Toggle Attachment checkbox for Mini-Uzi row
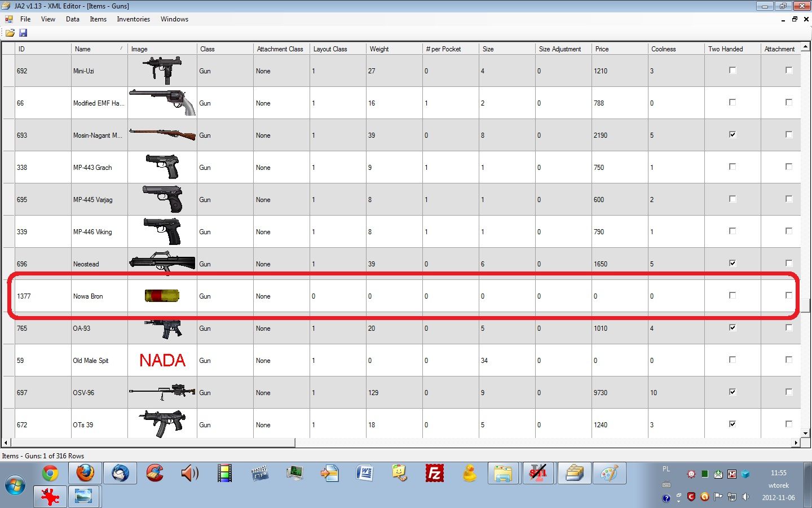 (x=788, y=71)
